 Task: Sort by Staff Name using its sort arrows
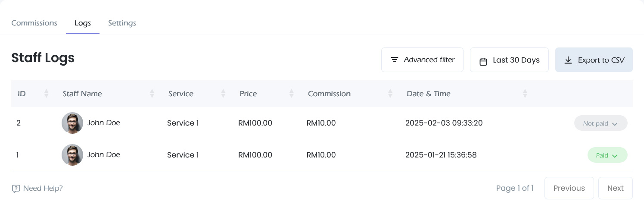[152, 93]
